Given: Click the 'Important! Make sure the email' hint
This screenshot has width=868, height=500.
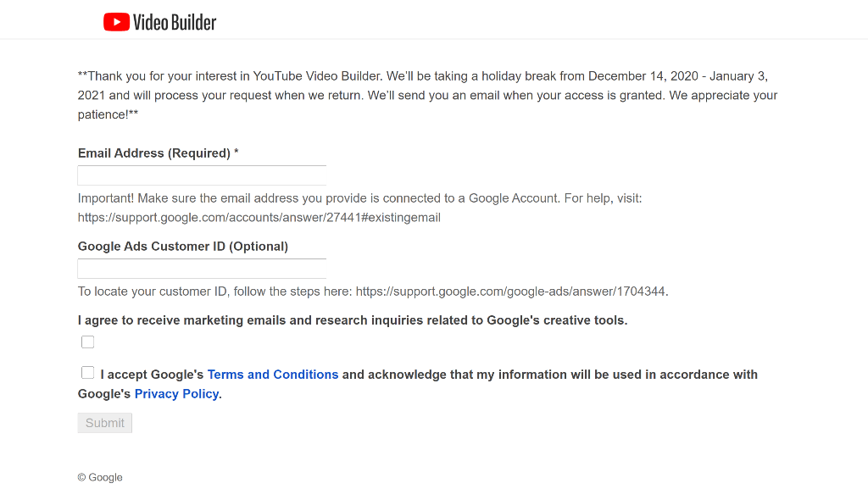Looking at the screenshot, I should pyautogui.click(x=359, y=198).
